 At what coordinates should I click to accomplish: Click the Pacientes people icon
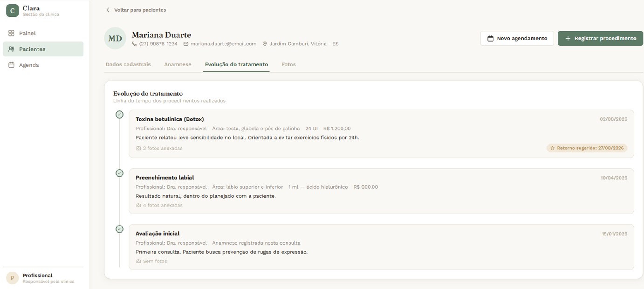click(12, 49)
